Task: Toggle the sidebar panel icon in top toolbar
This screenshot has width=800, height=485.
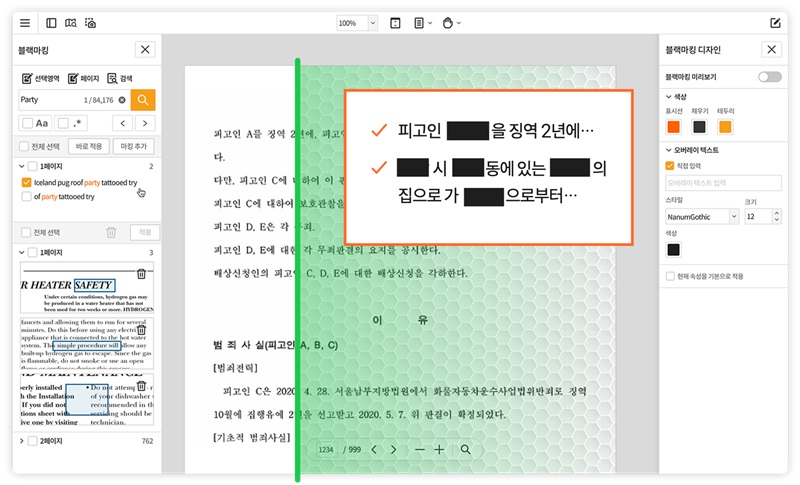Action: tap(51, 23)
